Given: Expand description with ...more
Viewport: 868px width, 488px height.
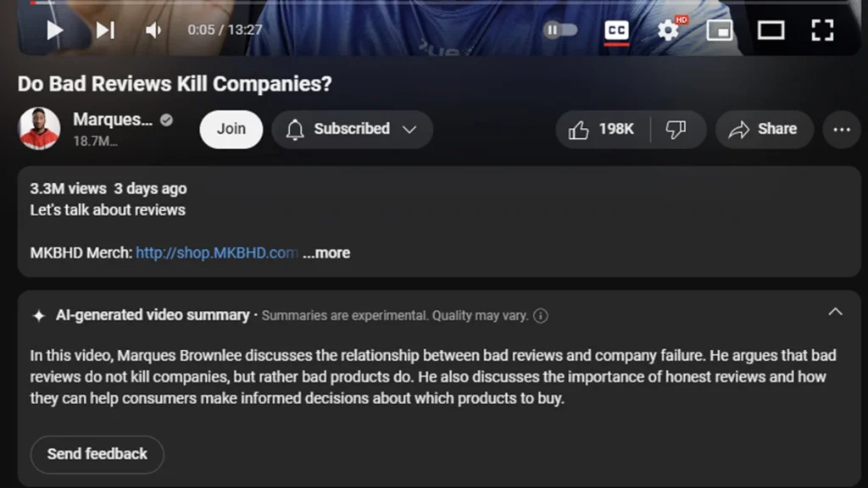Looking at the screenshot, I should tap(326, 252).
